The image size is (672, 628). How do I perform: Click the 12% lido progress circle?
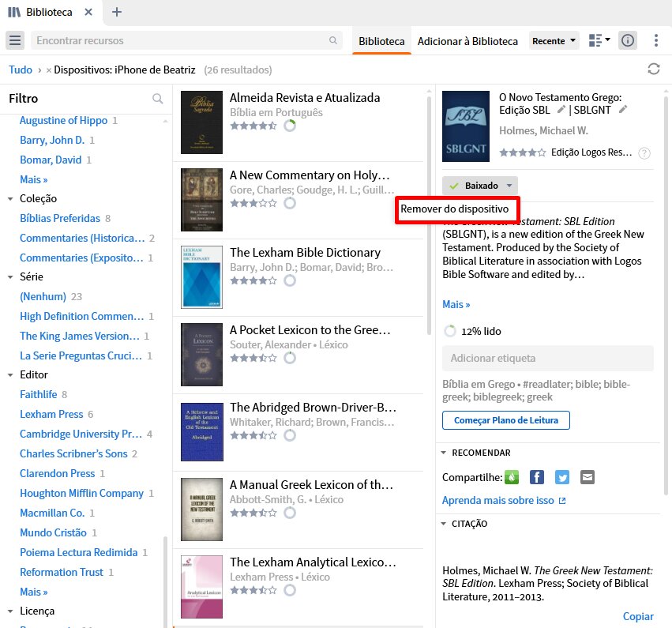[x=450, y=331]
